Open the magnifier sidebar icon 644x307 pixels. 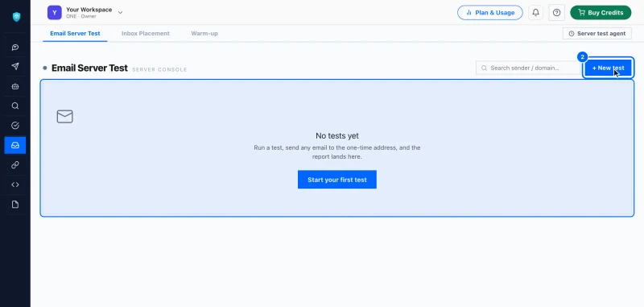15,106
